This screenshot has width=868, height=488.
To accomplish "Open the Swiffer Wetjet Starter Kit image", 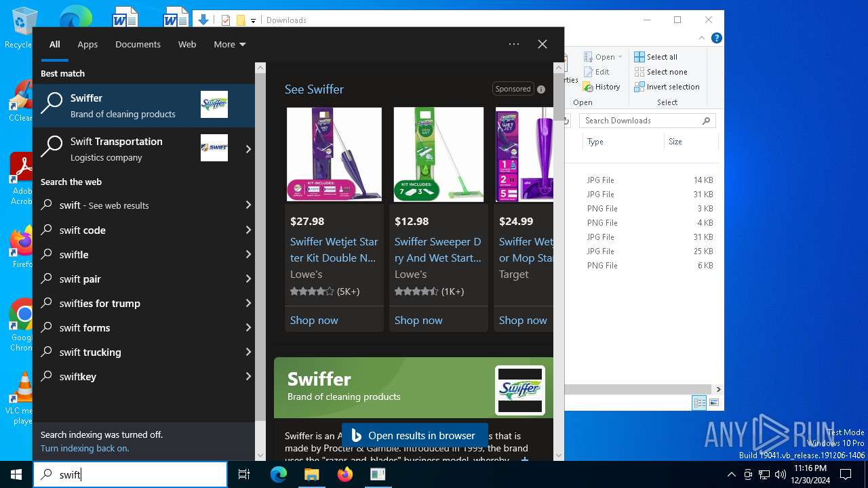I will (x=334, y=154).
